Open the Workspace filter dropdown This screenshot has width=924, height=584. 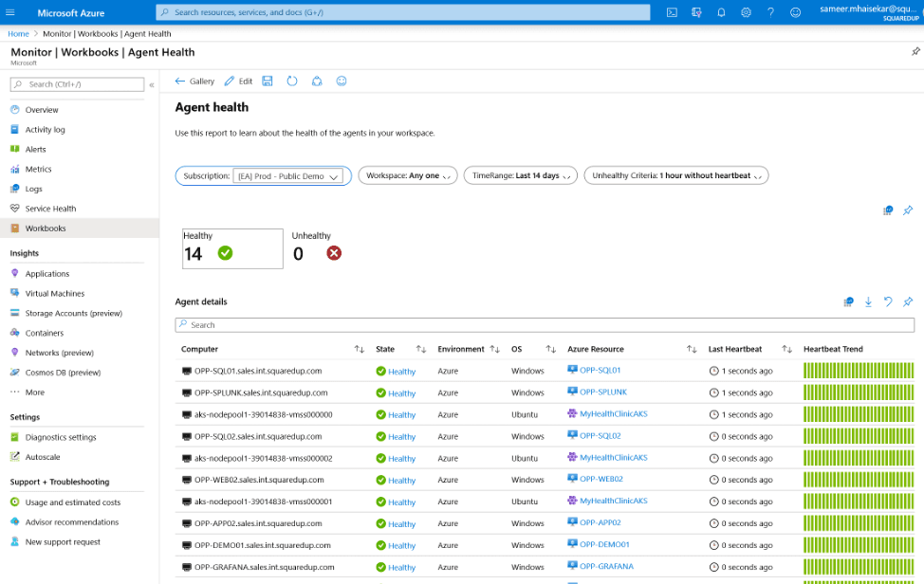(x=408, y=175)
